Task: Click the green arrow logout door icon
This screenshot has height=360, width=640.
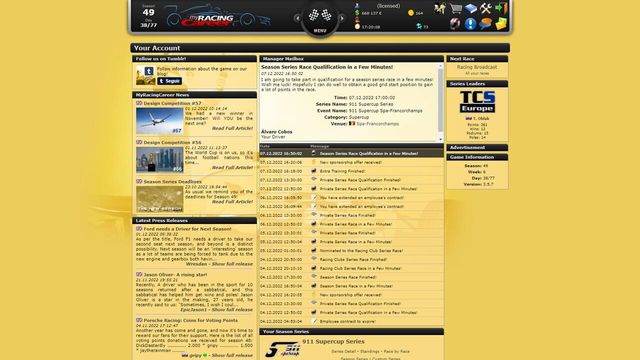Action: click(501, 8)
